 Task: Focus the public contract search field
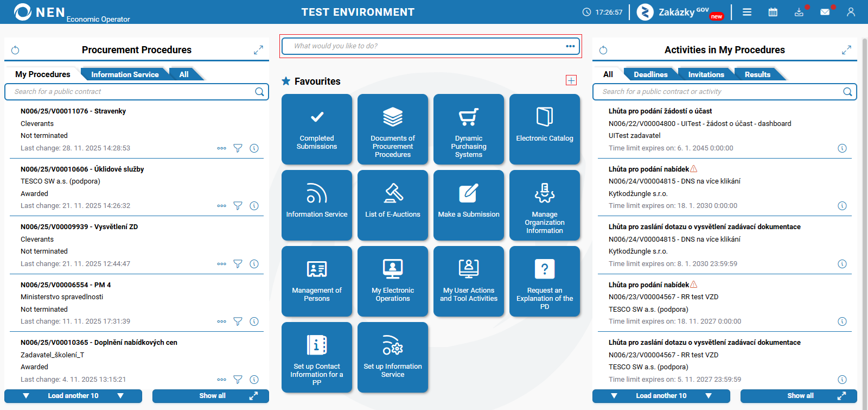click(x=137, y=92)
